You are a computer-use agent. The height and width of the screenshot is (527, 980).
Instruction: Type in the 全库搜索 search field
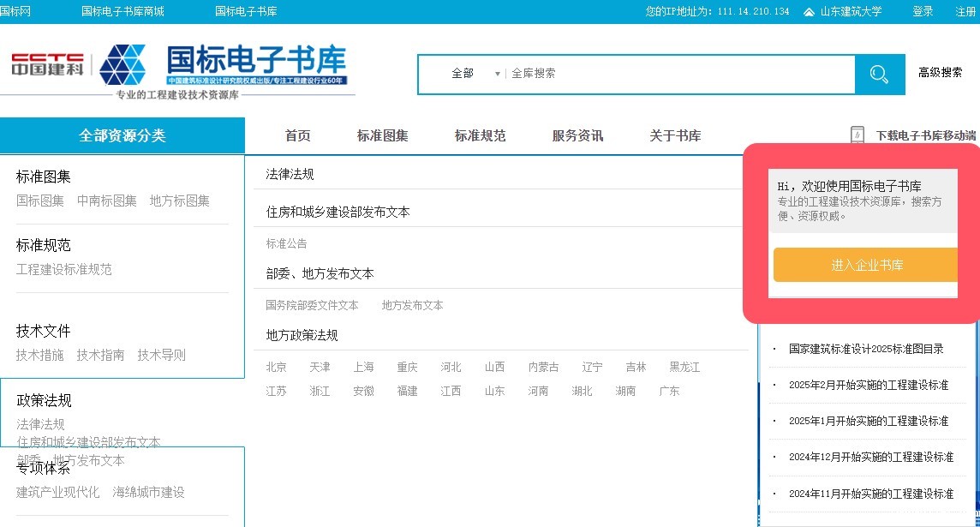click(677, 74)
